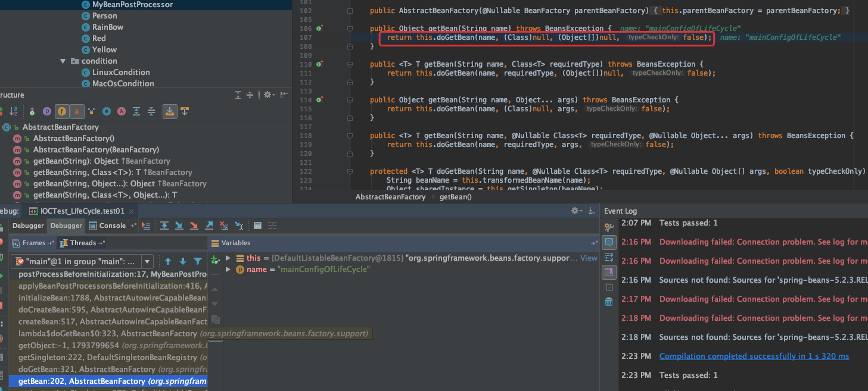Image resolution: width=868 pixels, height=391 pixels.
Task: Switch to the first Debugger tab
Action: (x=29, y=226)
